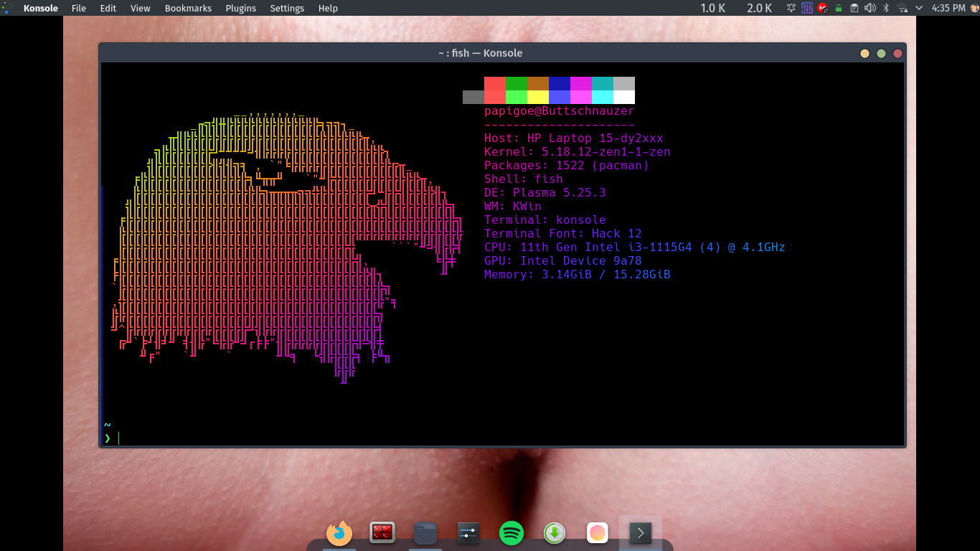This screenshot has height=551, width=980.
Task: Open the dark arrow launcher at dock's right
Action: (x=641, y=532)
